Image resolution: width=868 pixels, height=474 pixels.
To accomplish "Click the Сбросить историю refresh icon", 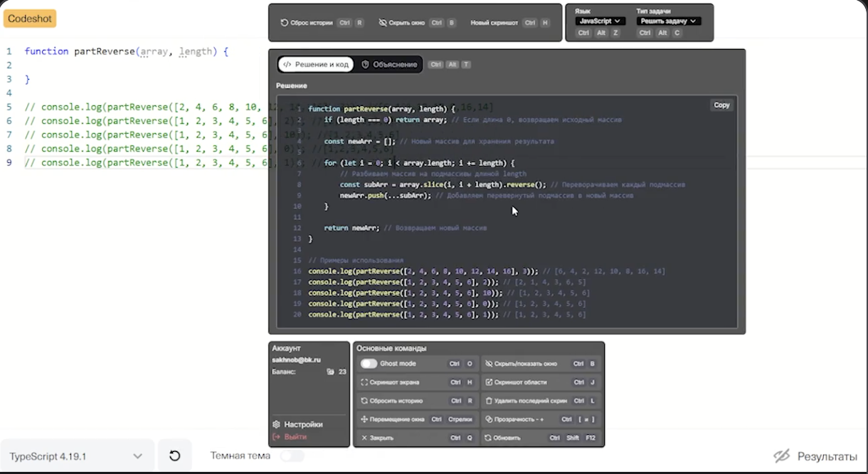I will (x=365, y=401).
